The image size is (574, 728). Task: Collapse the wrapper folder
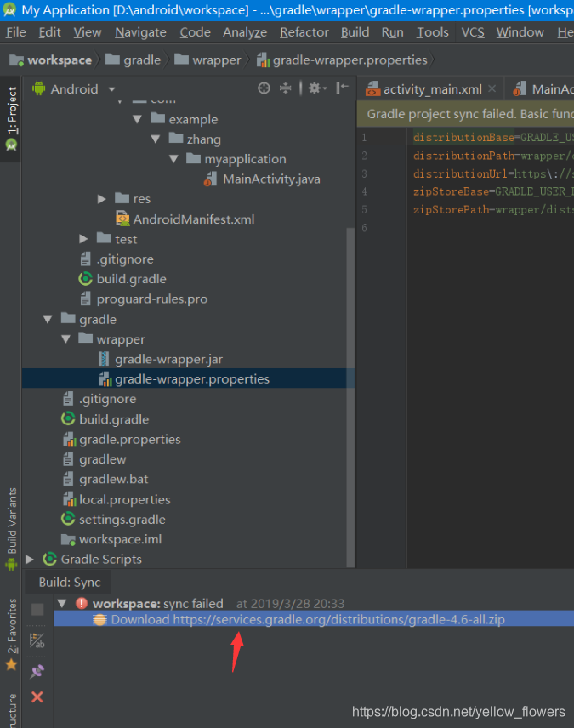(65, 339)
